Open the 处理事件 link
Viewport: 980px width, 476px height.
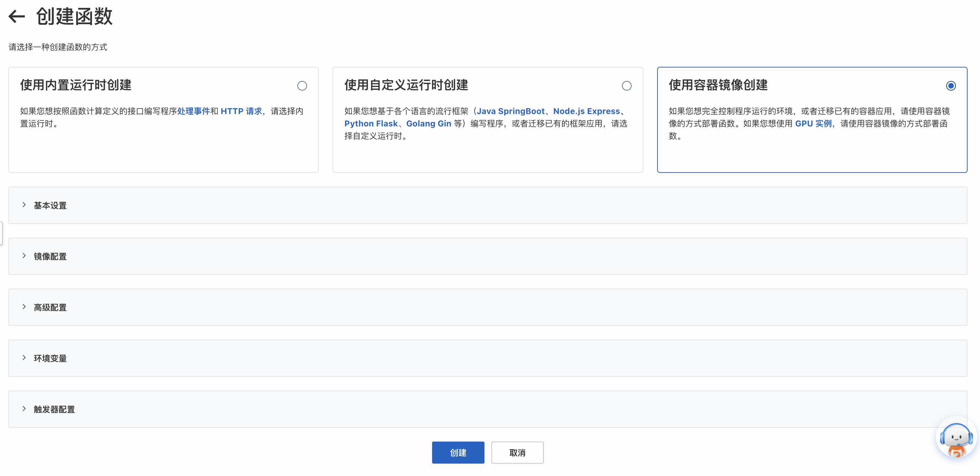(193, 111)
